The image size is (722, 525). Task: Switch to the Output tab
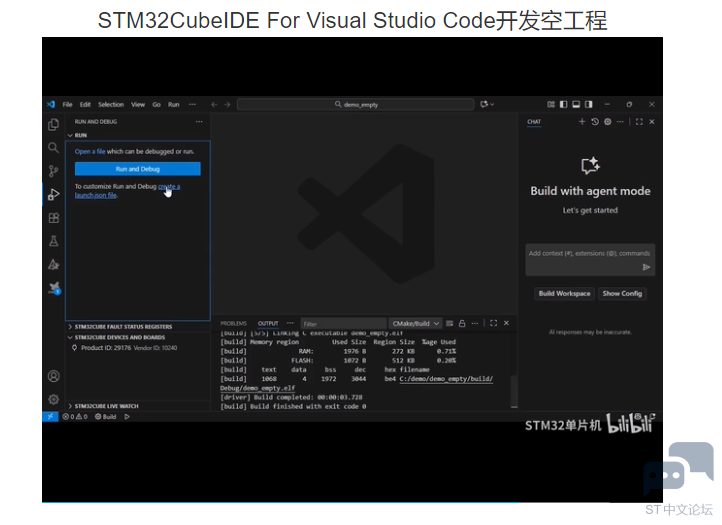tap(268, 323)
